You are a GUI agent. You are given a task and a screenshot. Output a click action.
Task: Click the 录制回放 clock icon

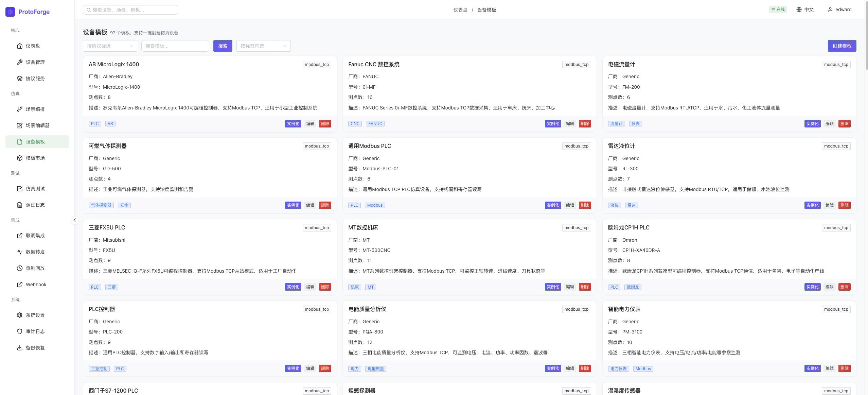click(x=20, y=268)
